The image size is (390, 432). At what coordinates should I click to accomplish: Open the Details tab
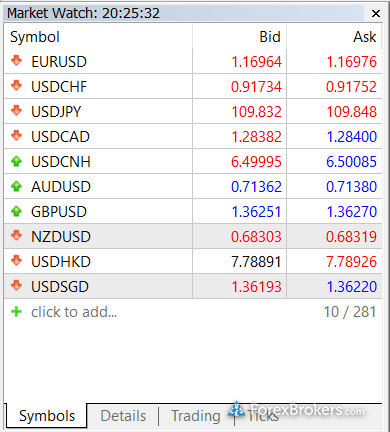point(123,416)
